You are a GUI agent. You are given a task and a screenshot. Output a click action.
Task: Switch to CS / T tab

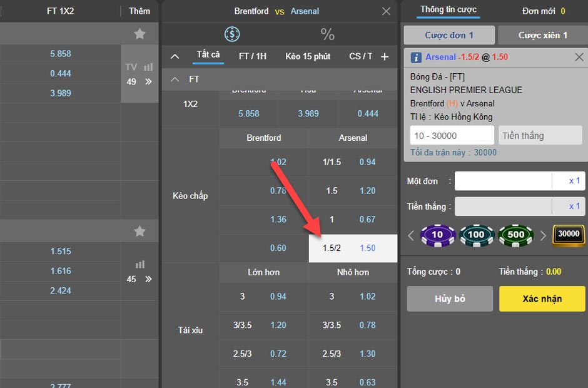(x=360, y=56)
